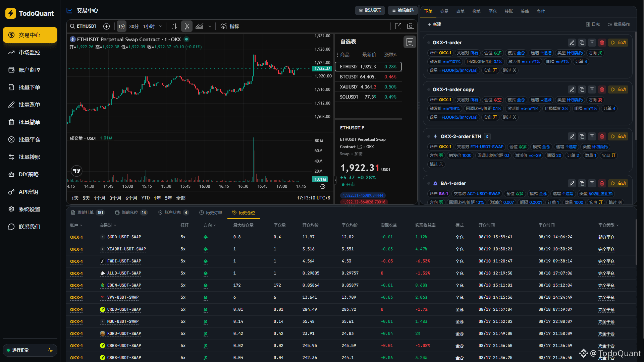Open 账户监控 in the sidebar

[30, 70]
